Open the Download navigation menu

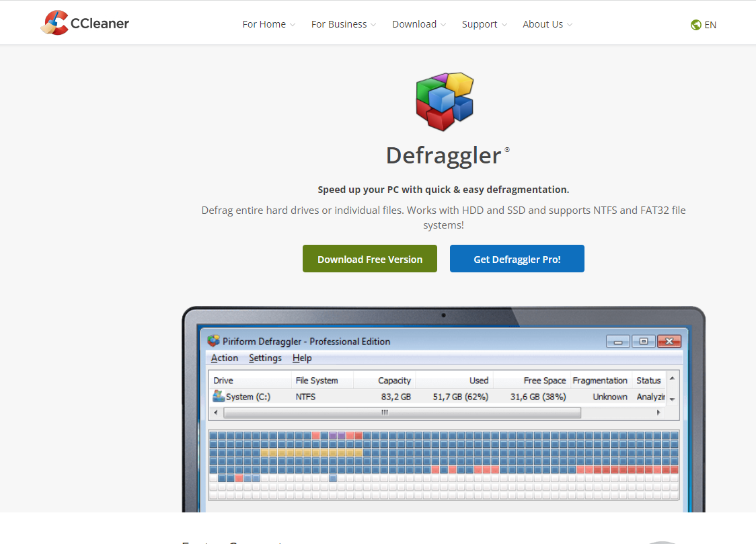(x=414, y=24)
